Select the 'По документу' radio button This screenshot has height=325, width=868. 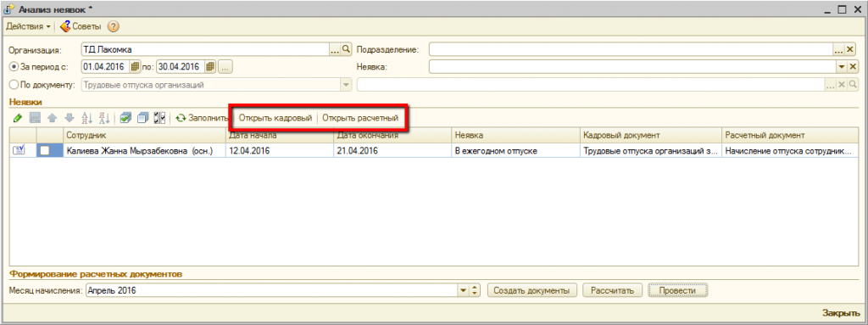pyautogui.click(x=14, y=85)
